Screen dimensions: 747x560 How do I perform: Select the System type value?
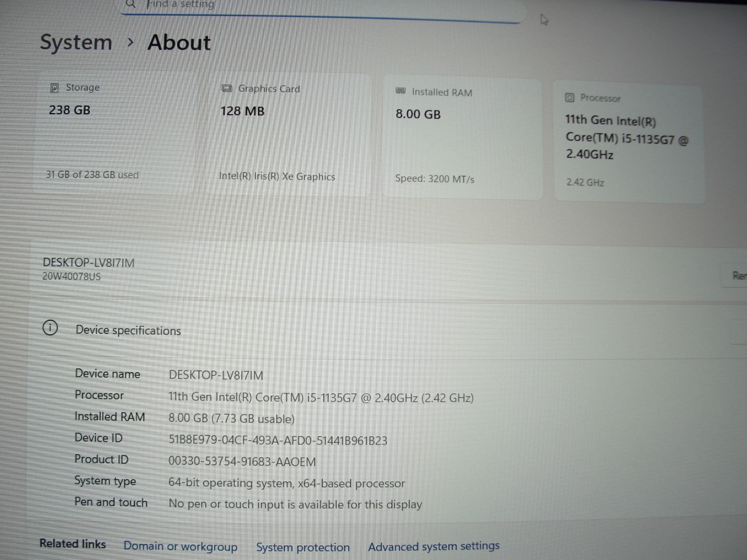[x=287, y=483]
